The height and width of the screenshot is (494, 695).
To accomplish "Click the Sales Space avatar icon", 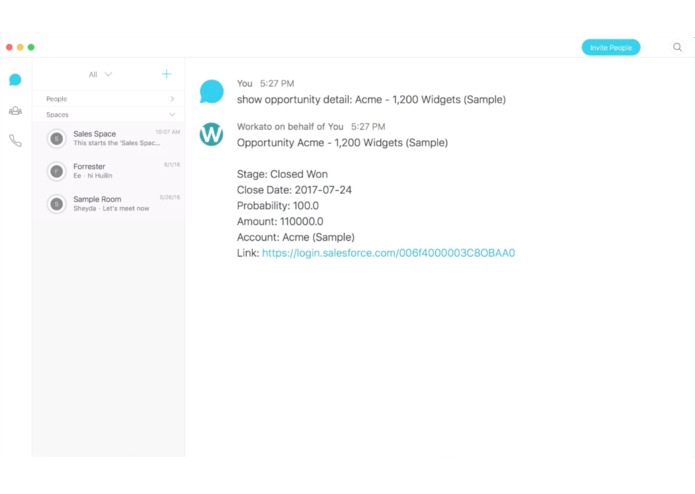I will click(x=56, y=139).
